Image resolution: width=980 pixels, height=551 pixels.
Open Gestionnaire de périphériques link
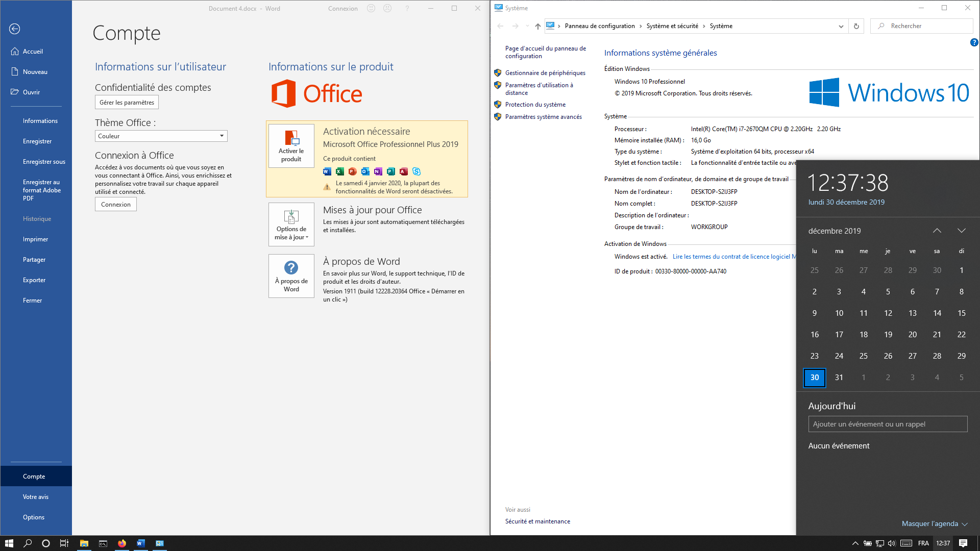545,73
